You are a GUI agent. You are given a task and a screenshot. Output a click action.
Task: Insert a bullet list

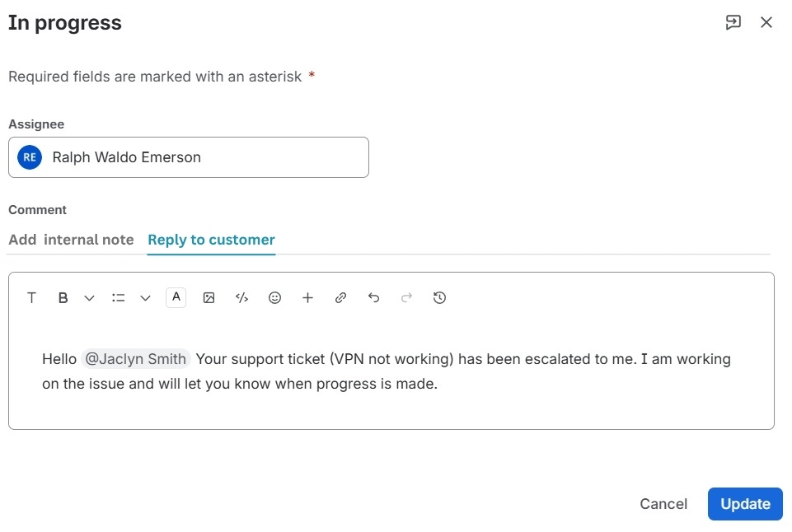[118, 298]
